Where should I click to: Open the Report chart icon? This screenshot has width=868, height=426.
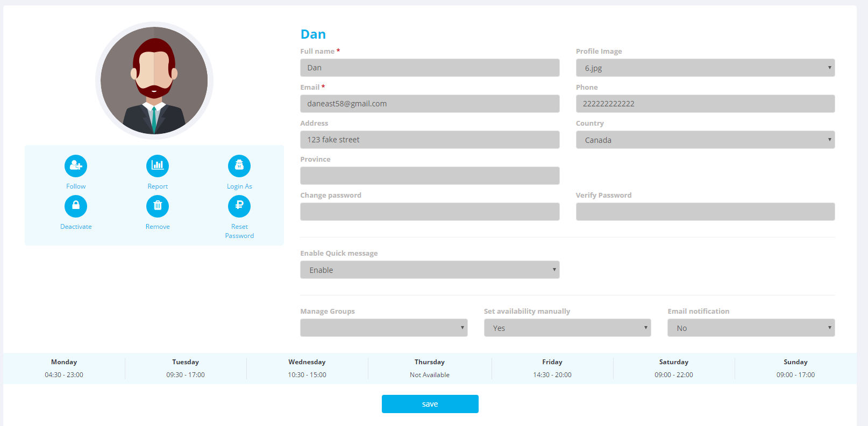coord(158,165)
